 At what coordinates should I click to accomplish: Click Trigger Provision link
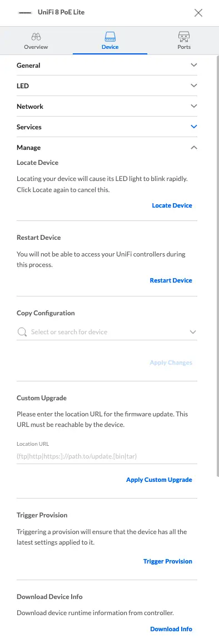pos(168,561)
